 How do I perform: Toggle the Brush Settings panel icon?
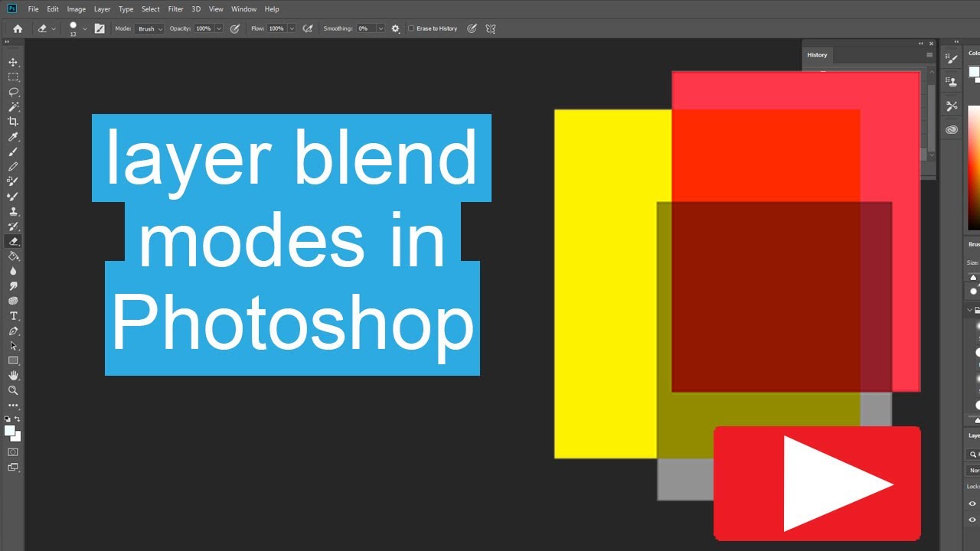pos(99,28)
